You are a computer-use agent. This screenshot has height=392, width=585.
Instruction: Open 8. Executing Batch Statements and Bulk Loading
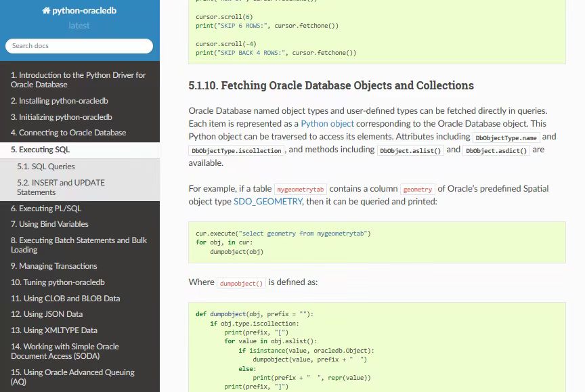click(x=79, y=244)
